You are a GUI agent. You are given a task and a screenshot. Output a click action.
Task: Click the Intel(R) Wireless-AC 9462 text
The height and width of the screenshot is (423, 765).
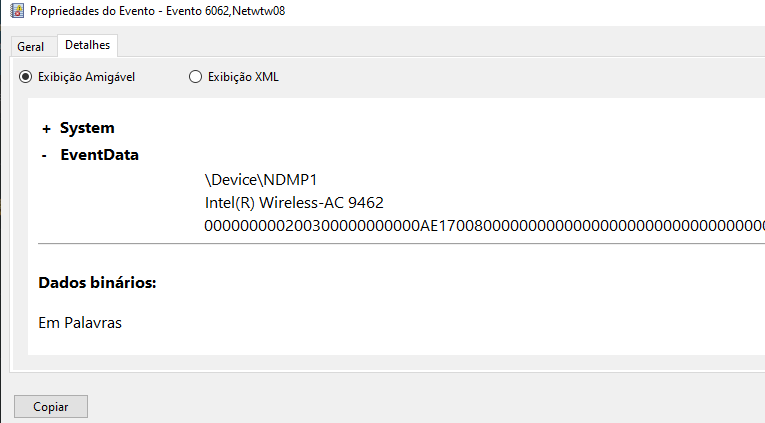tap(294, 202)
